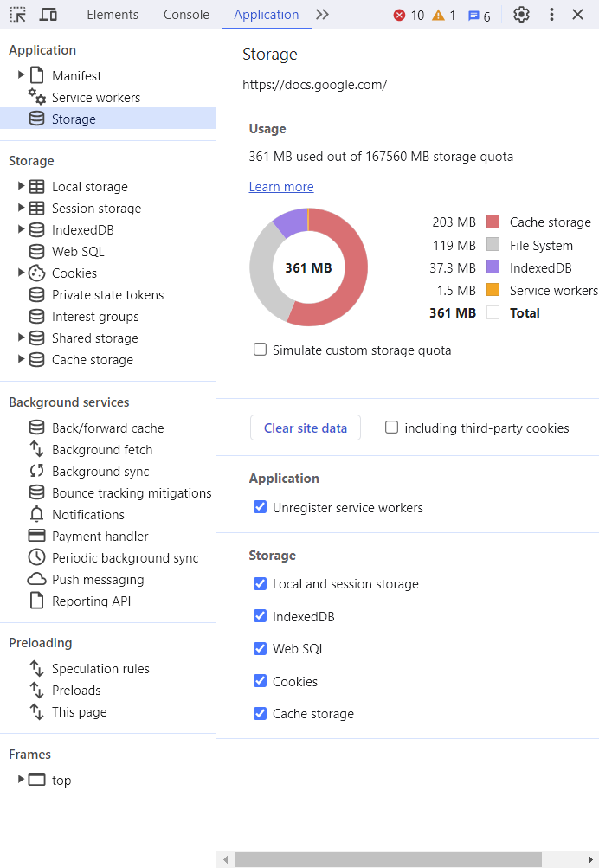Uncheck Unregister service workers
The image size is (599, 868).
pos(260,507)
